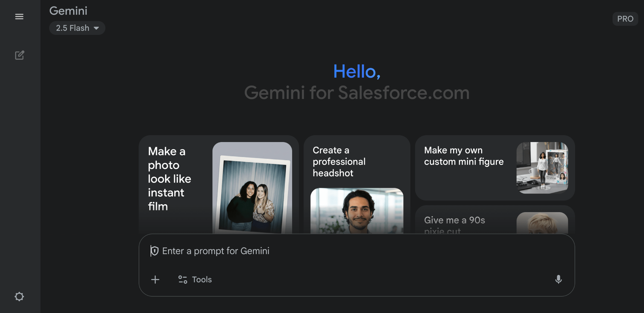The height and width of the screenshot is (313, 644).
Task: Expand the Tools options in the prompt bar
Action: [202, 279]
